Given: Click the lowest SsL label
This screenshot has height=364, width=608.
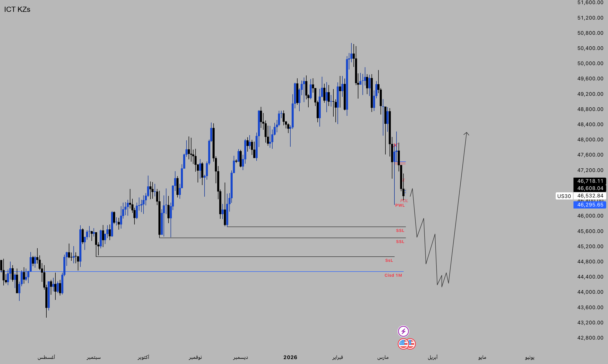Looking at the screenshot, I should coord(389,261).
